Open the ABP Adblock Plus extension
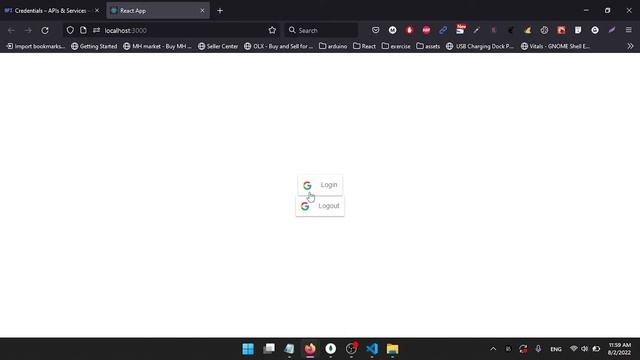Screen dimensions: 640x360 pos(426,30)
